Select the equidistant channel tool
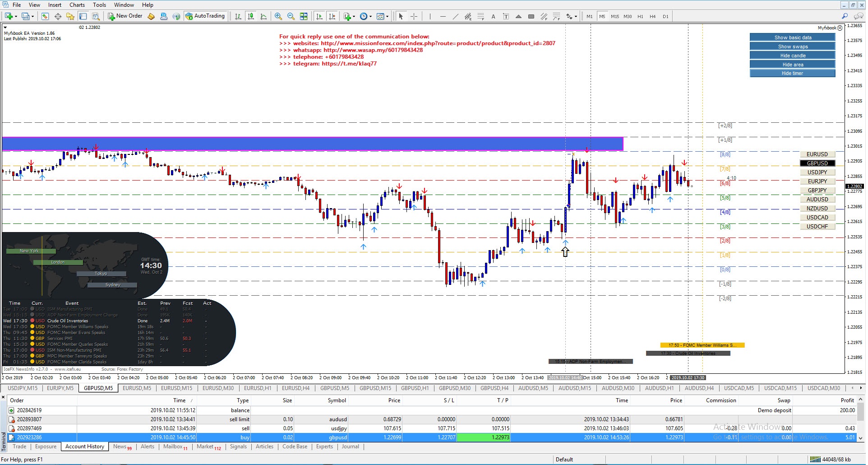Viewport: 868px width, 465px height. pos(468,16)
